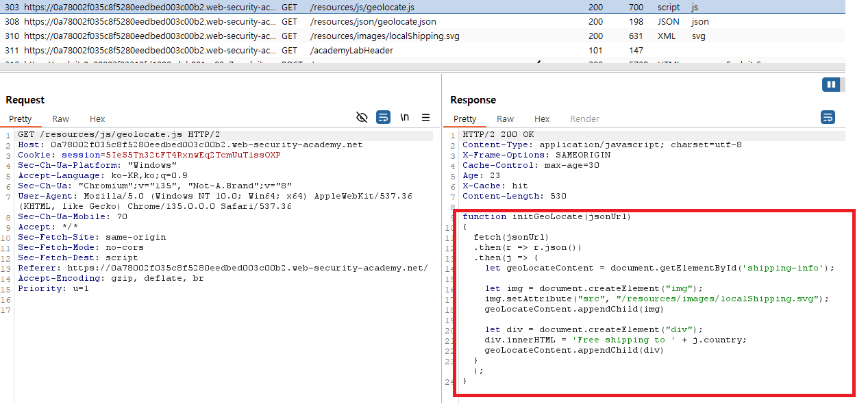Select history row 310 localShipping.svg
The width and height of the screenshot is (868, 415).
point(423,36)
